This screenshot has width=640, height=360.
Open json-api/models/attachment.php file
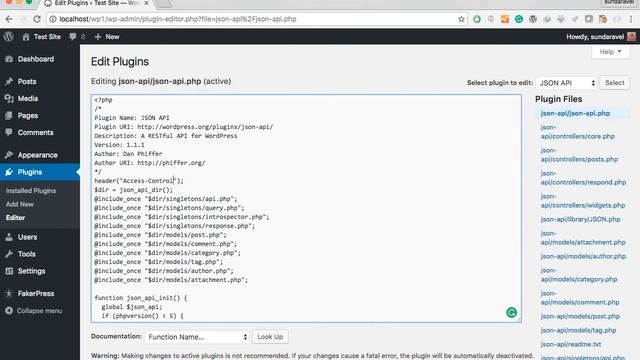pyautogui.click(x=583, y=238)
